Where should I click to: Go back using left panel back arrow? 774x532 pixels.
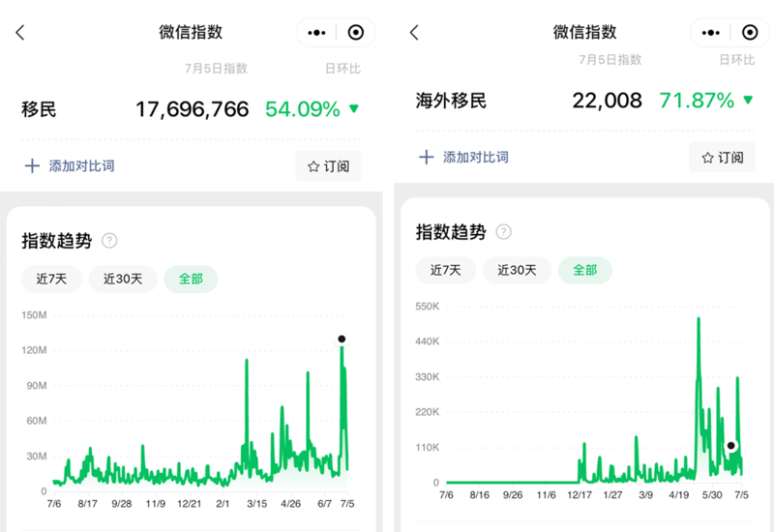pos(20,33)
